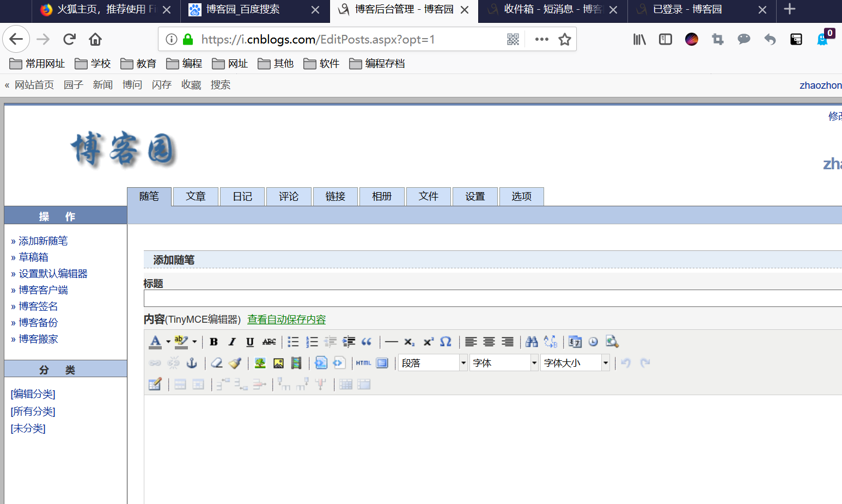The image size is (842, 504).
Task: Open 添加新随笔 sidebar link
Action: [43, 241]
